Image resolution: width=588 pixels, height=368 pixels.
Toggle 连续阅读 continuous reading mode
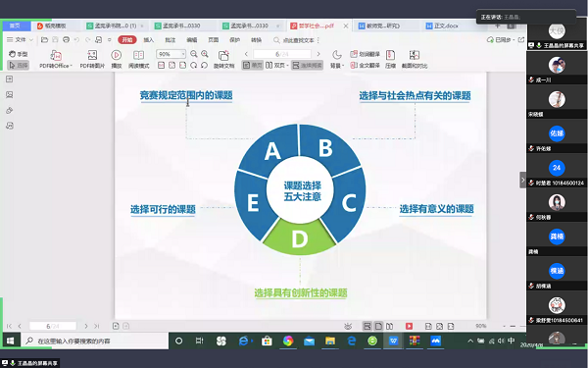pos(307,66)
